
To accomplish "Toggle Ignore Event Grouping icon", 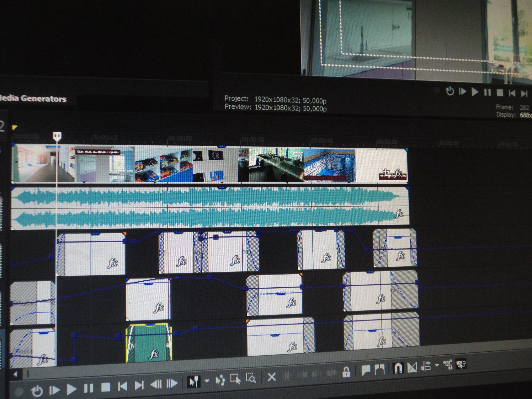I will tap(461, 364).
